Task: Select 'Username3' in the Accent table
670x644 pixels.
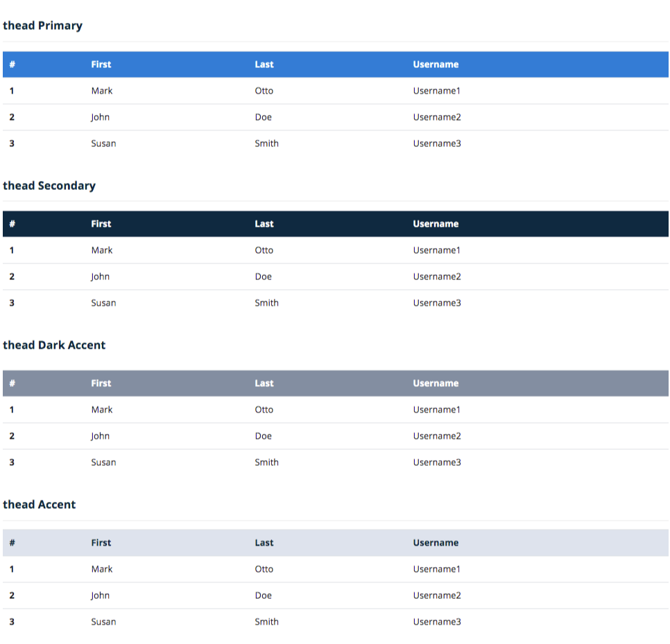Action: (437, 622)
